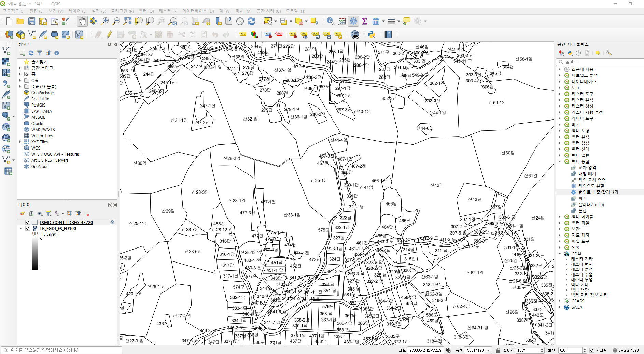Open the help contents icon
Screen dimensions: 644x354
[x=388, y=34]
